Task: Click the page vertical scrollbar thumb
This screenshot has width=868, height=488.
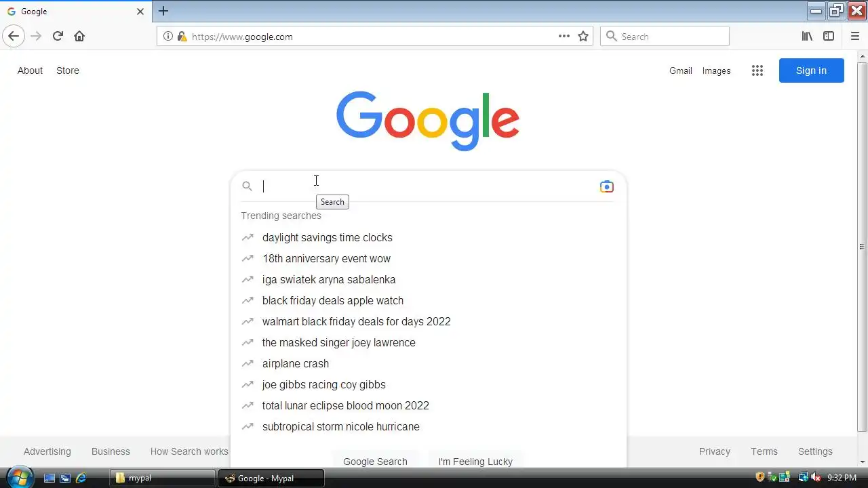Action: (862, 247)
